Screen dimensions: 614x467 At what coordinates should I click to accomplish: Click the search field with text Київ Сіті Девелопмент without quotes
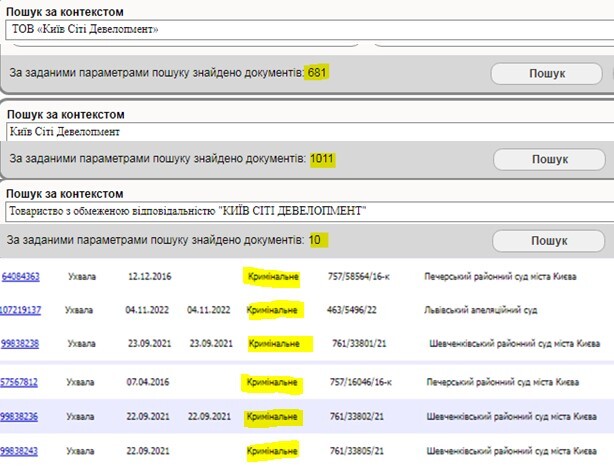click(300, 131)
